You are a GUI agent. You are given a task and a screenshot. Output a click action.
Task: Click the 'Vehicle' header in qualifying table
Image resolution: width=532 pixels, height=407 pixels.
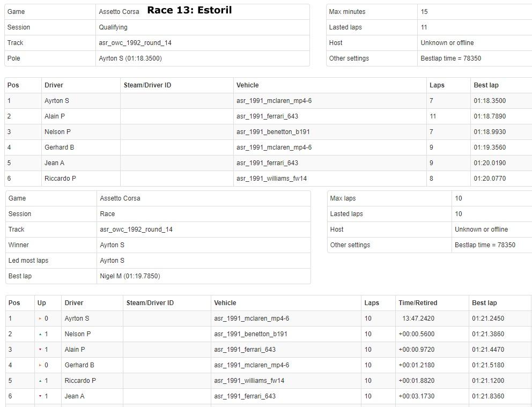click(247, 85)
